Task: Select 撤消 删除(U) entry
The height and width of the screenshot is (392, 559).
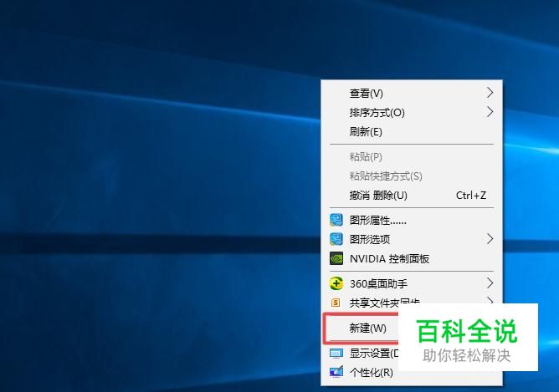Action: point(412,195)
